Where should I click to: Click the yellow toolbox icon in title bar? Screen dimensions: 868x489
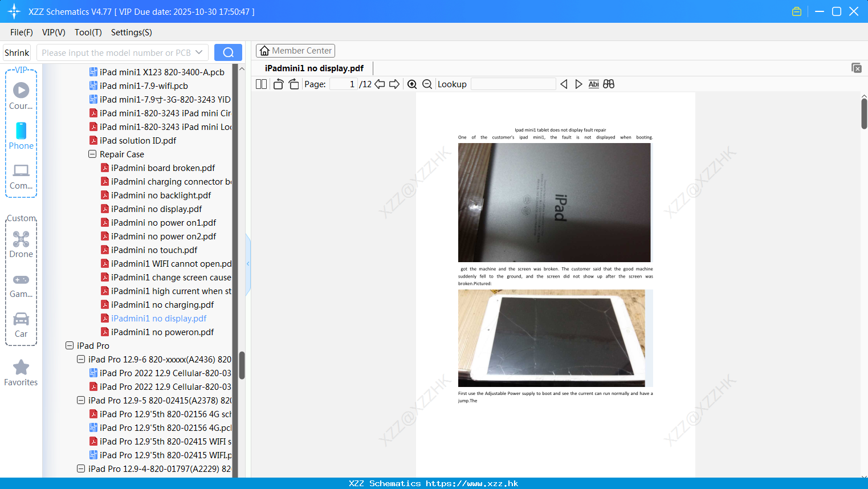[x=797, y=11]
